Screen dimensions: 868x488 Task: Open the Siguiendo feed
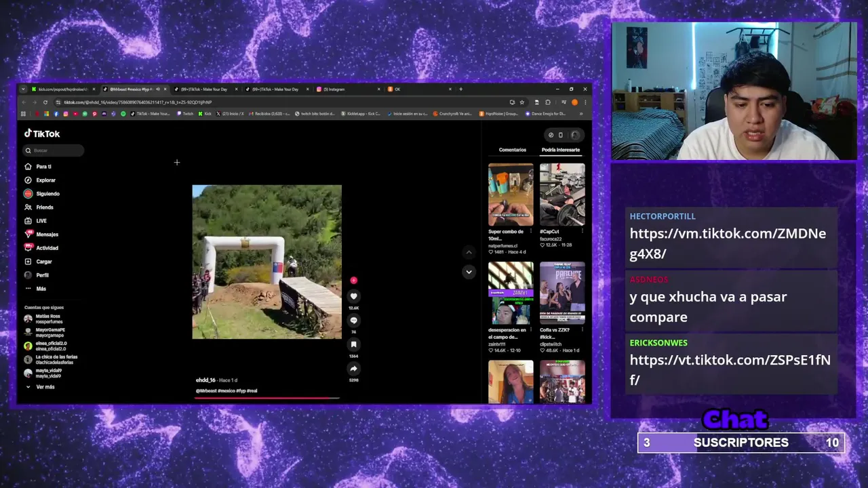[x=42, y=194]
